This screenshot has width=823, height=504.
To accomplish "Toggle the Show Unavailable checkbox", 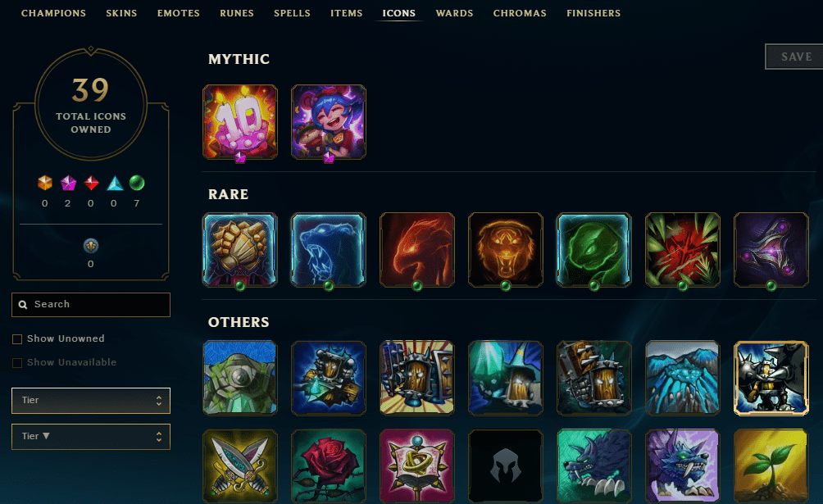I will pos(17,363).
